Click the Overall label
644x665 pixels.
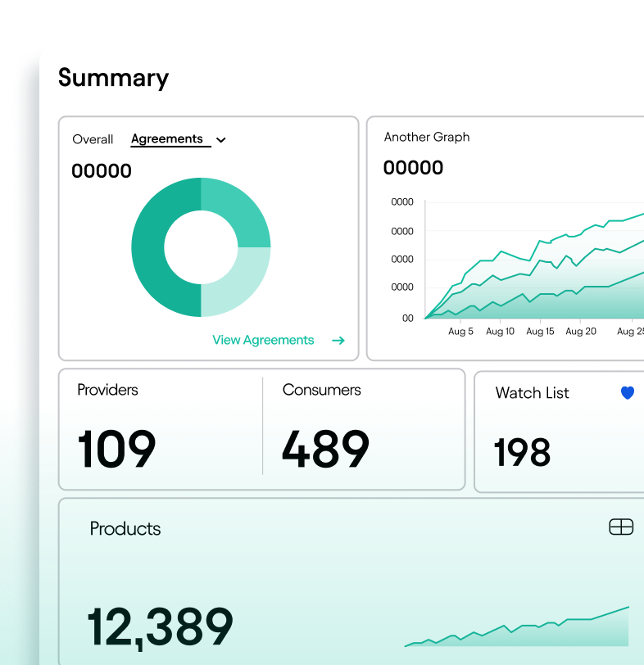(93, 139)
